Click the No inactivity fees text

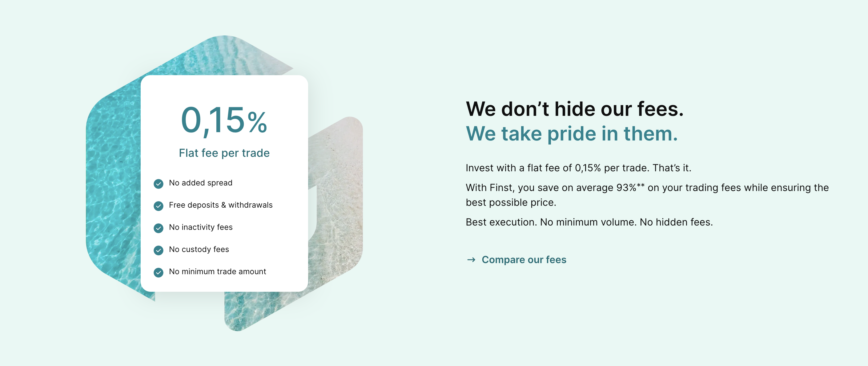(200, 227)
